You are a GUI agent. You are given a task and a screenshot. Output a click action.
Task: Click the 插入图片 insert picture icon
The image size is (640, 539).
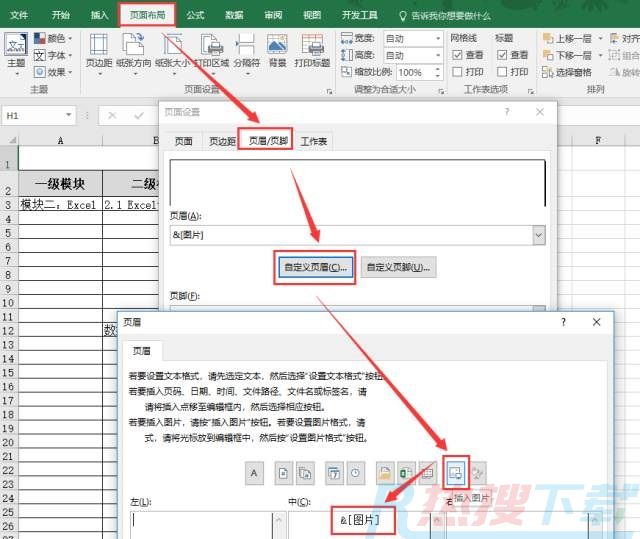pyautogui.click(x=456, y=473)
